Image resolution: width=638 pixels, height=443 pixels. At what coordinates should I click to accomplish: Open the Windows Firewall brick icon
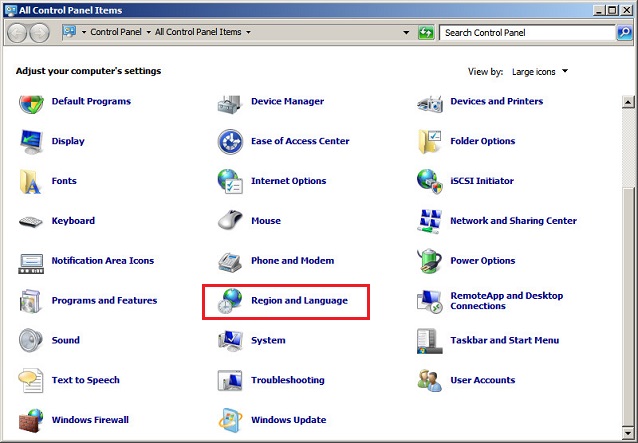(31, 421)
